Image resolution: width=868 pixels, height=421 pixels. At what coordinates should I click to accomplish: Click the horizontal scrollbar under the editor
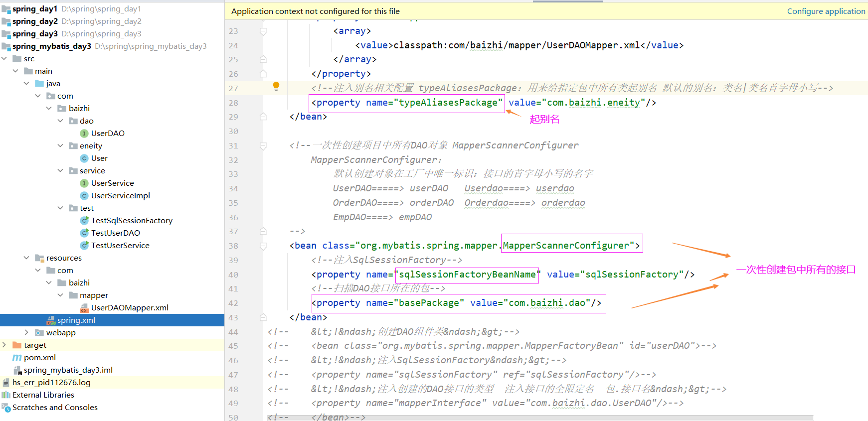(x=540, y=418)
